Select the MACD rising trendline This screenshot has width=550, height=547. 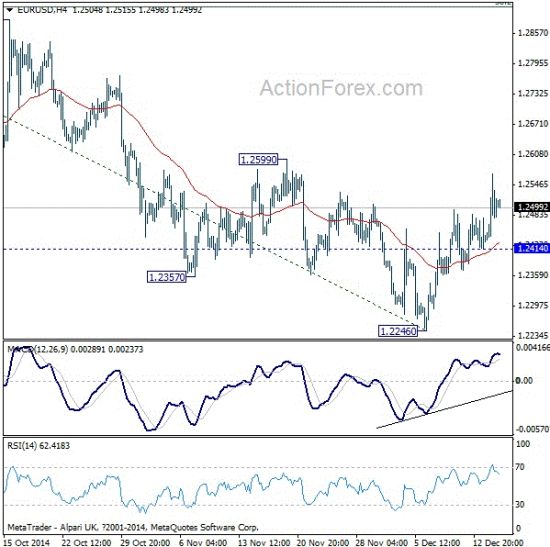pos(444,409)
